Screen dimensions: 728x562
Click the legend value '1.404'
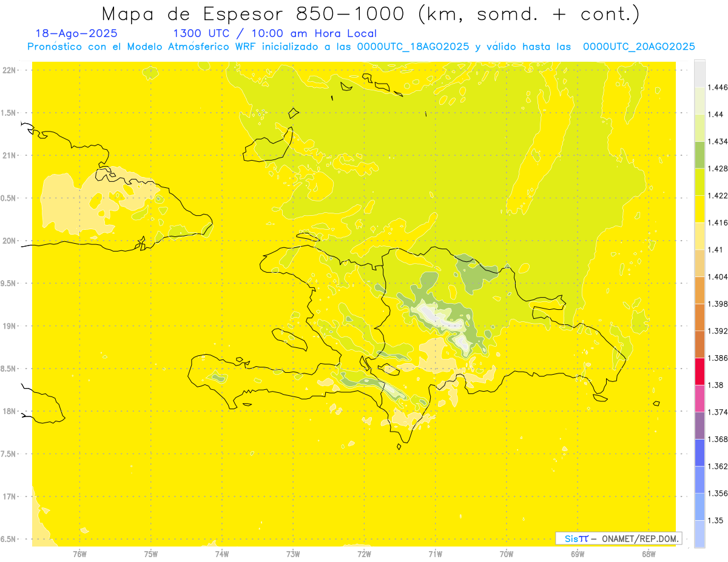718,276
